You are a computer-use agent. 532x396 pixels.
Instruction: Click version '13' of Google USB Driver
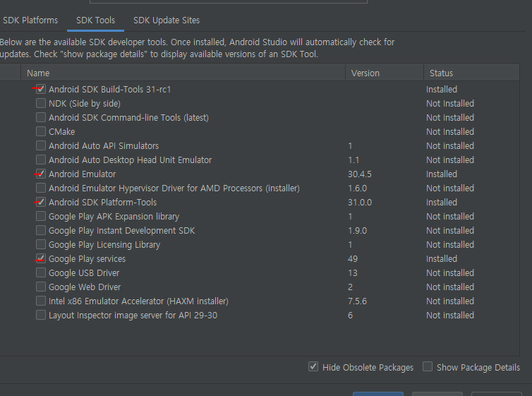tap(353, 273)
